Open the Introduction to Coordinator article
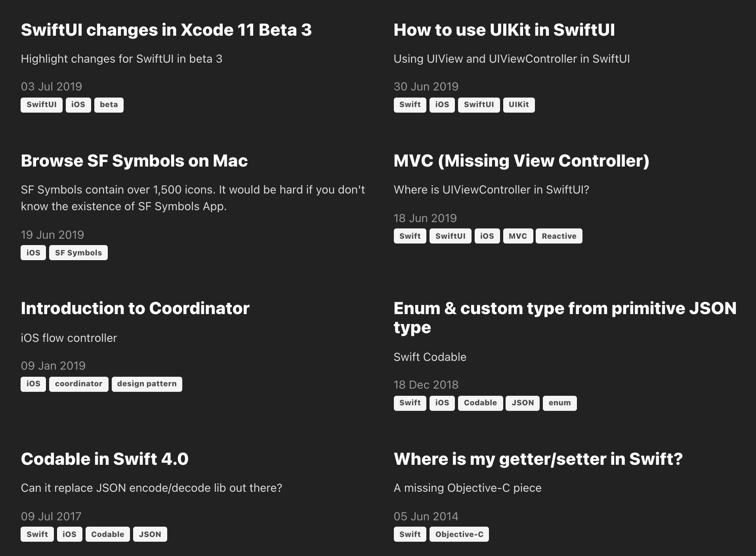This screenshot has height=556, width=756. click(135, 309)
